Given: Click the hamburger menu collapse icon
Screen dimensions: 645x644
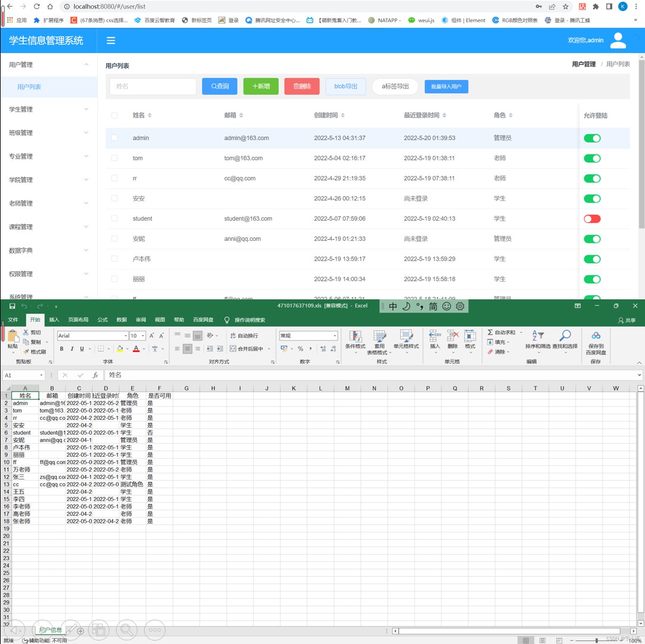Looking at the screenshot, I should (x=111, y=41).
